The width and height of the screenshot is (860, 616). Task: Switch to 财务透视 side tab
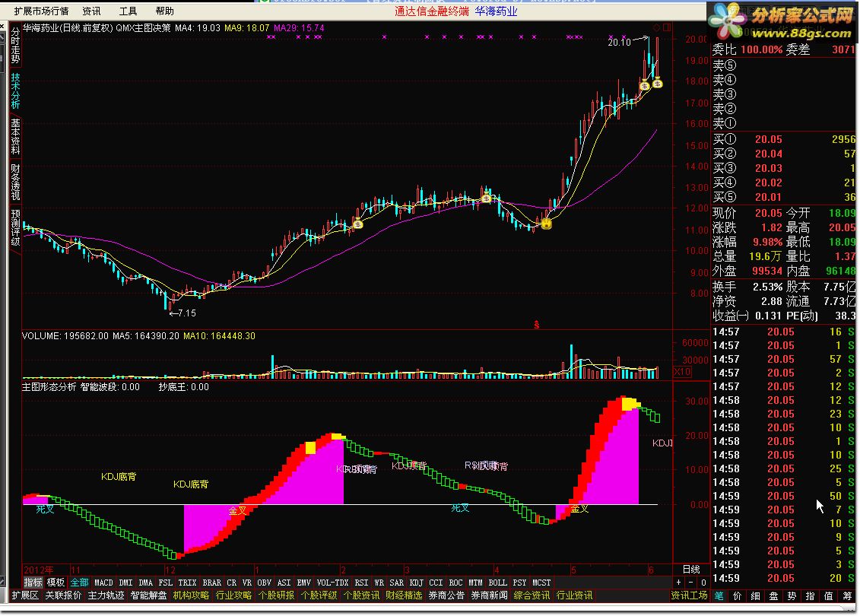pyautogui.click(x=15, y=182)
